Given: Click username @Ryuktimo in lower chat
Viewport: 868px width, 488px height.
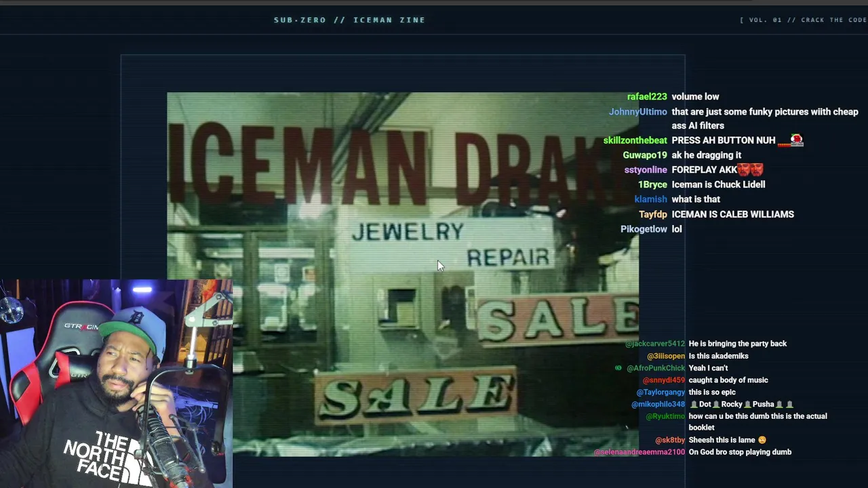Looking at the screenshot, I should click(x=665, y=416).
